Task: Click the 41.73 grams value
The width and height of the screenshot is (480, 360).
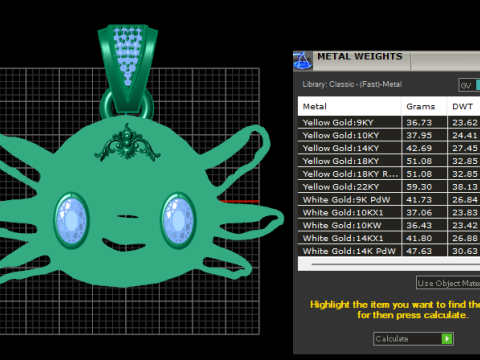Action: tap(419, 200)
